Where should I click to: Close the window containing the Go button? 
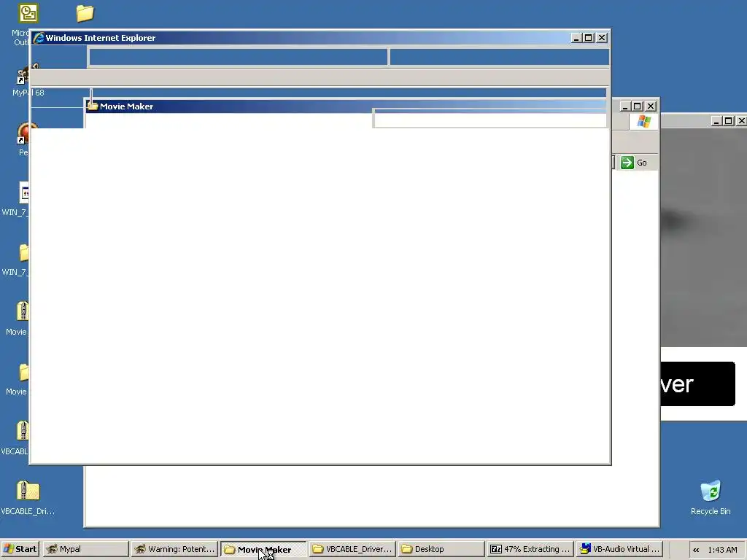(651, 106)
